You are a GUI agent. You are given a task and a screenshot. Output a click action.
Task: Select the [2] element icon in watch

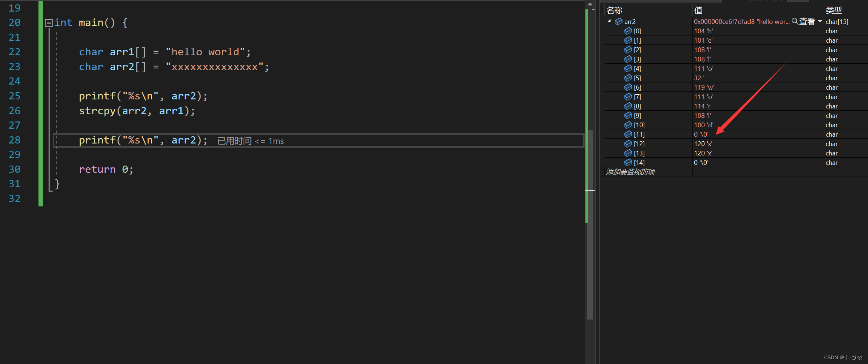click(x=628, y=50)
